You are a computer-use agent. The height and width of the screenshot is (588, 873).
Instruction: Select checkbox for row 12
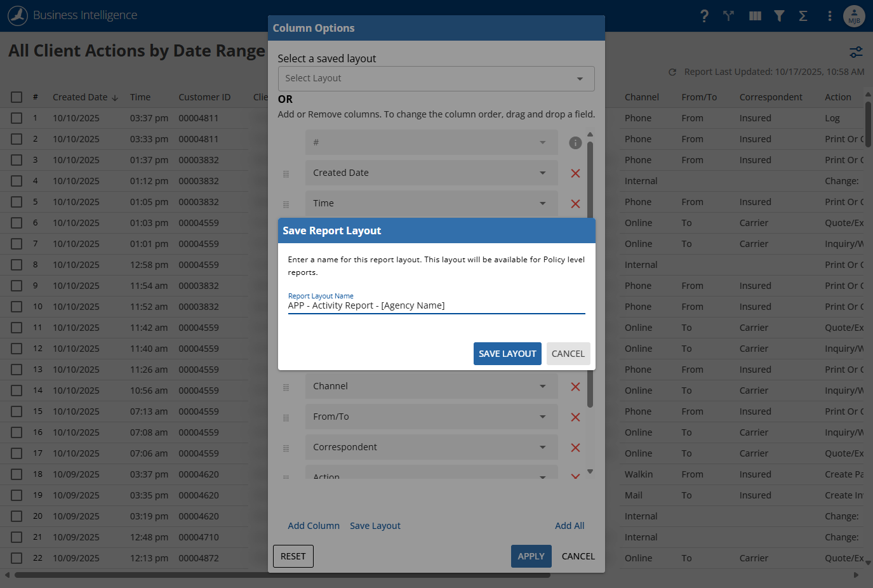(x=17, y=349)
